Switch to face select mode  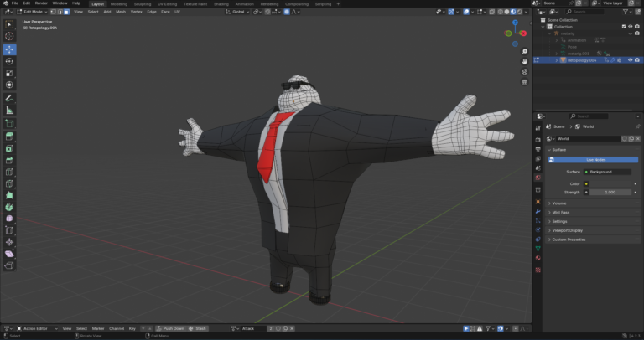click(66, 12)
